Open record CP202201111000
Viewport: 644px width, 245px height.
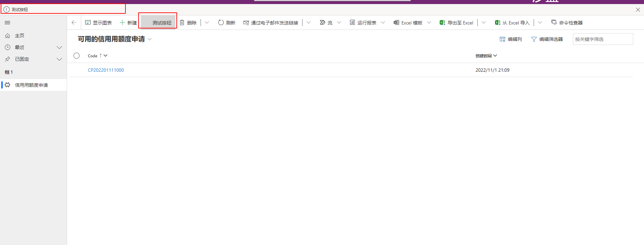tap(106, 70)
